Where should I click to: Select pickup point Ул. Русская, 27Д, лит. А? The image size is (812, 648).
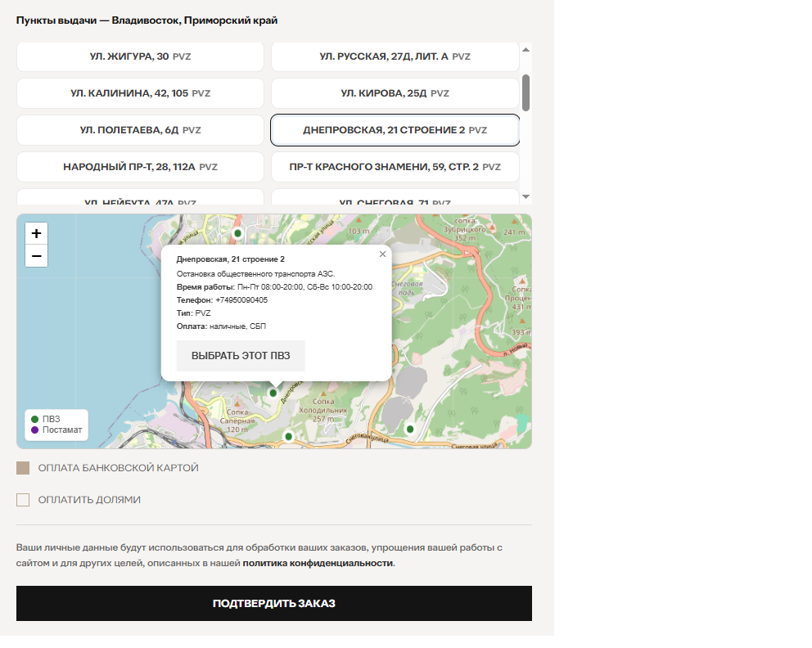pyautogui.click(x=395, y=56)
